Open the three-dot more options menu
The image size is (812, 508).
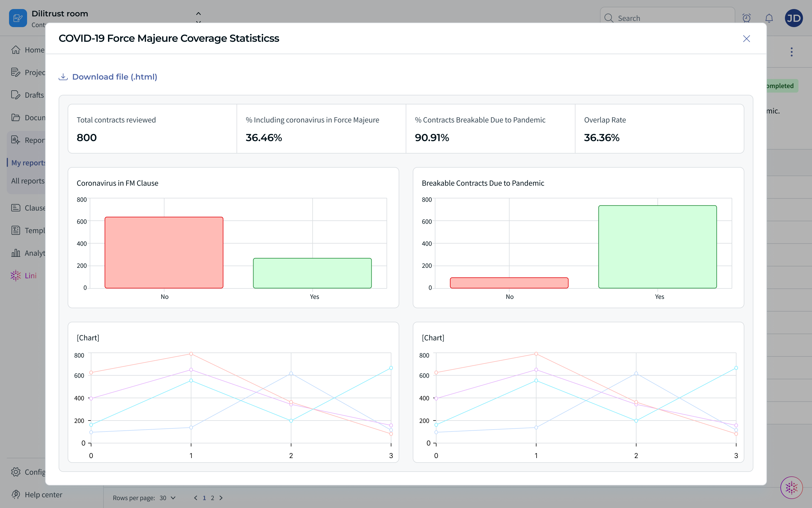(x=791, y=52)
